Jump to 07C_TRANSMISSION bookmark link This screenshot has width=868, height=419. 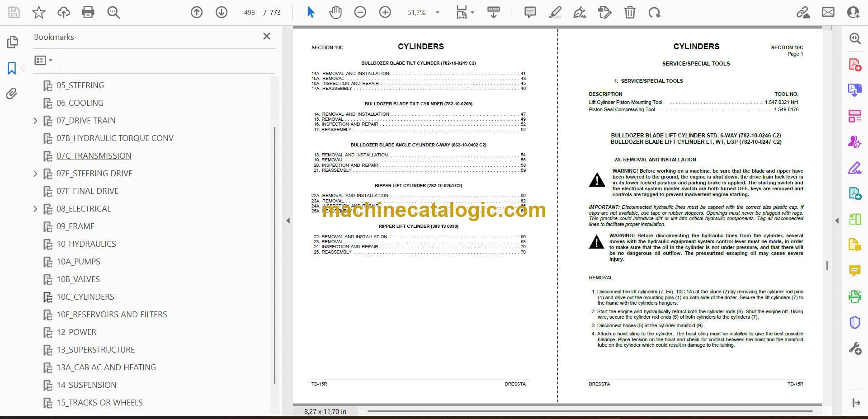click(94, 156)
